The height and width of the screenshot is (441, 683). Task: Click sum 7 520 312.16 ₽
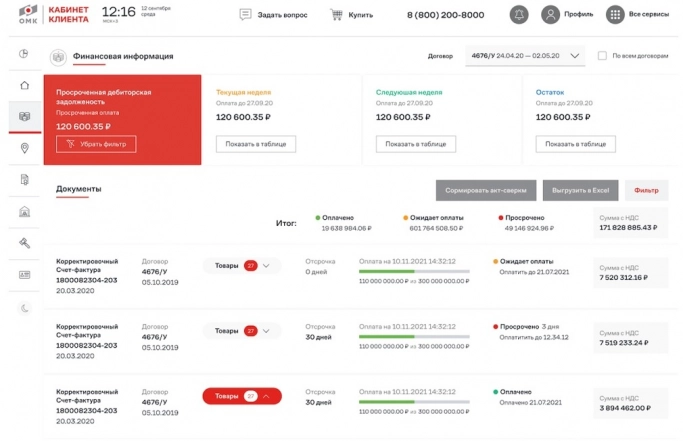[623, 278]
